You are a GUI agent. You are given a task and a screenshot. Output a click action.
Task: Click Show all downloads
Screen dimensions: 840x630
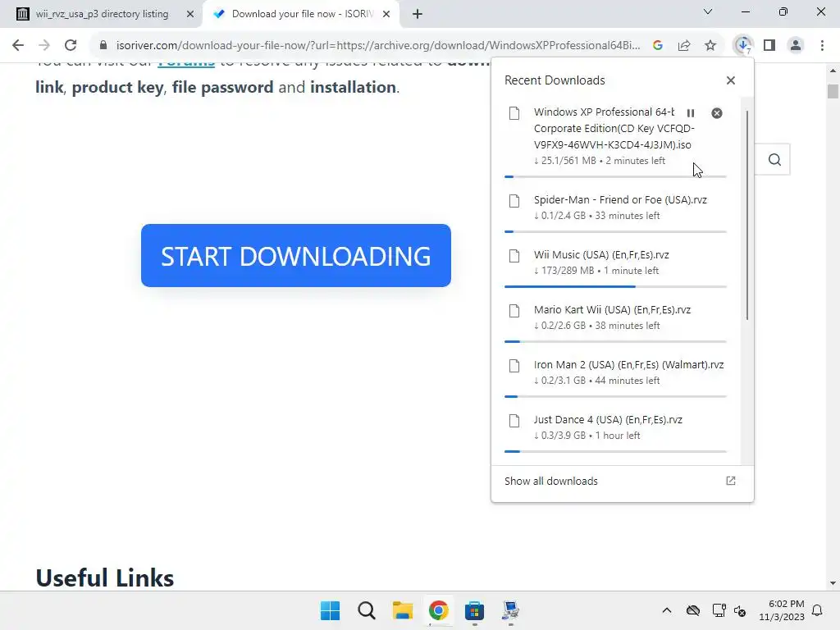(x=551, y=481)
